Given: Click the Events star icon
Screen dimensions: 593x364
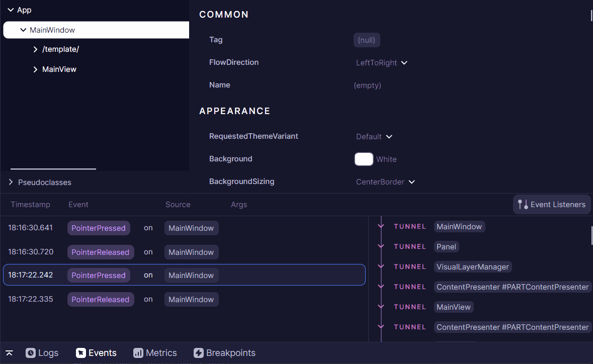Looking at the screenshot, I should point(81,353).
